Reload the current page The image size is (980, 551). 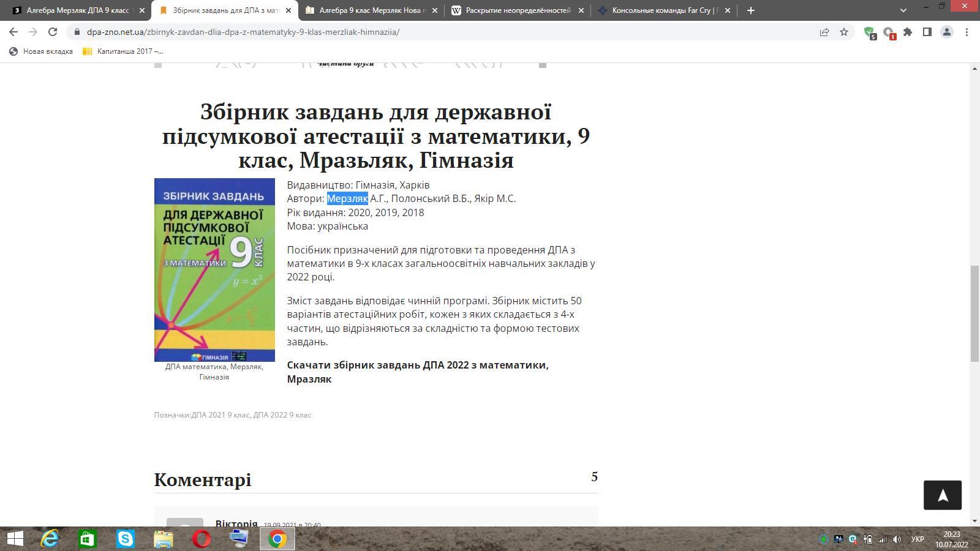point(53,32)
